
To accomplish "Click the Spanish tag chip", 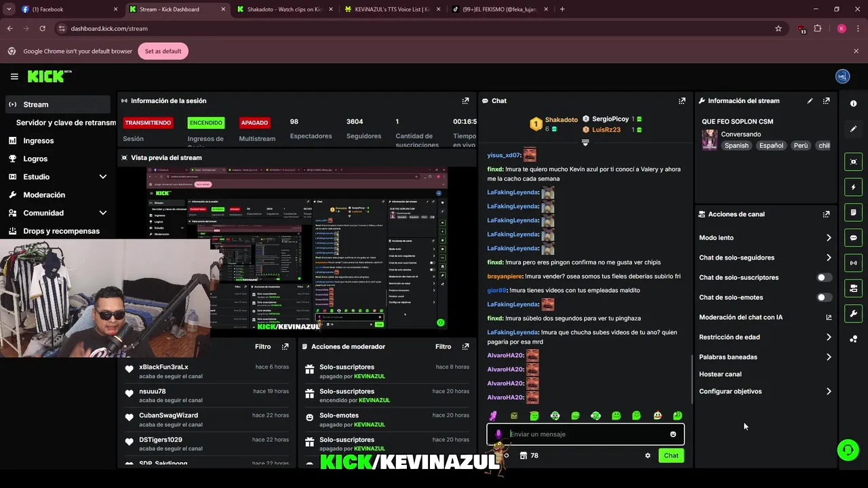I will coord(736,146).
